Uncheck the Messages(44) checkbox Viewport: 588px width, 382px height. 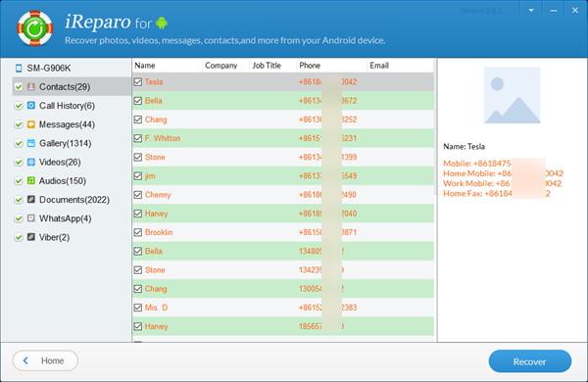tap(19, 124)
